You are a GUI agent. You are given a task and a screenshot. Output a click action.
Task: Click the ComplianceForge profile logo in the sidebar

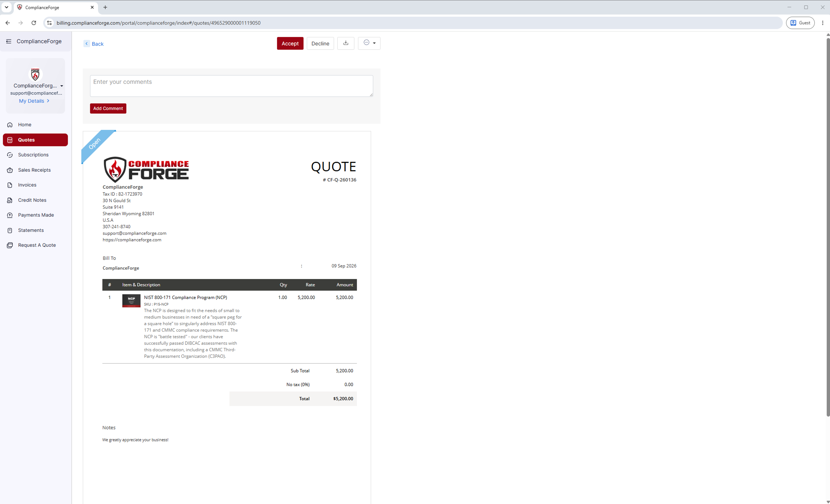(x=35, y=74)
